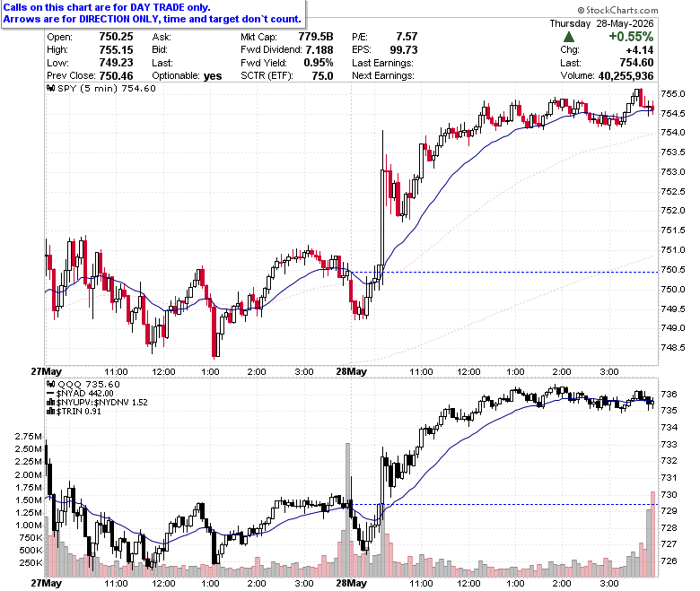Click the '$TRIN 0.91' legend entry
Image resolution: width=700 pixels, height=591 pixels.
pos(79,412)
